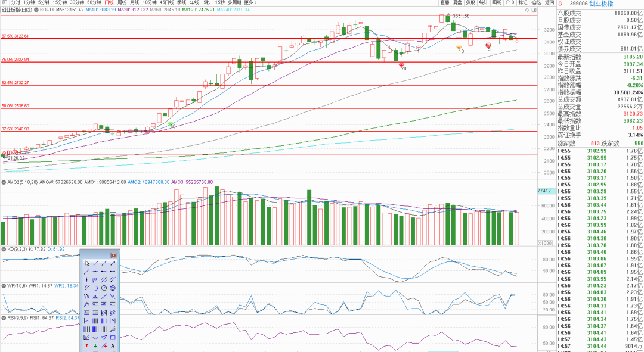Select the arrow pointer tool in drawing palette
Viewport: 644px width, 352px height.
(87, 263)
